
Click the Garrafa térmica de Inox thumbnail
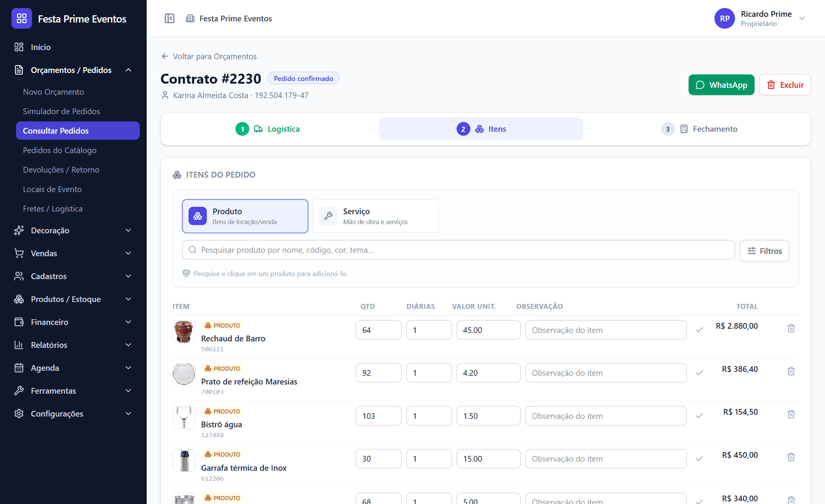pos(184,460)
